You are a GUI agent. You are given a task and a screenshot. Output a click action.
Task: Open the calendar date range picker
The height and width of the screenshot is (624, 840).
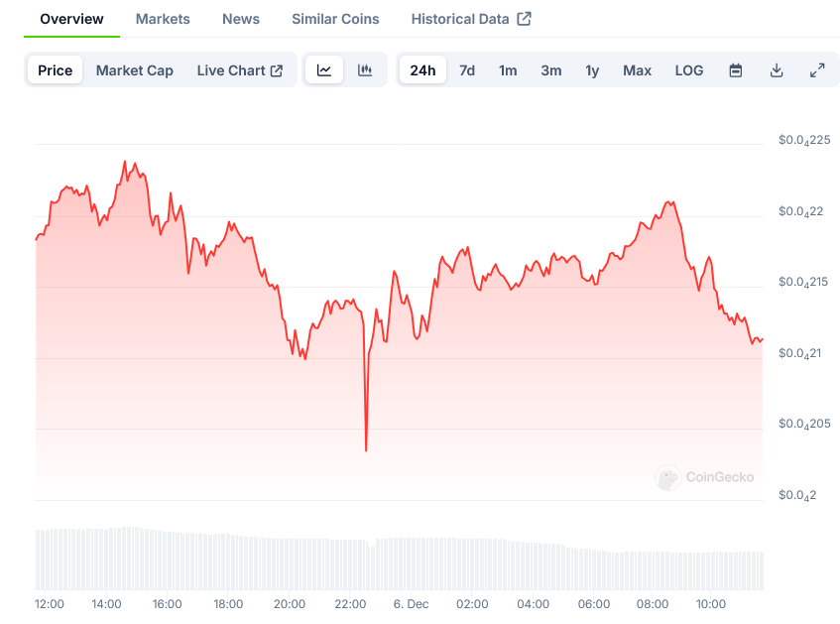click(736, 70)
